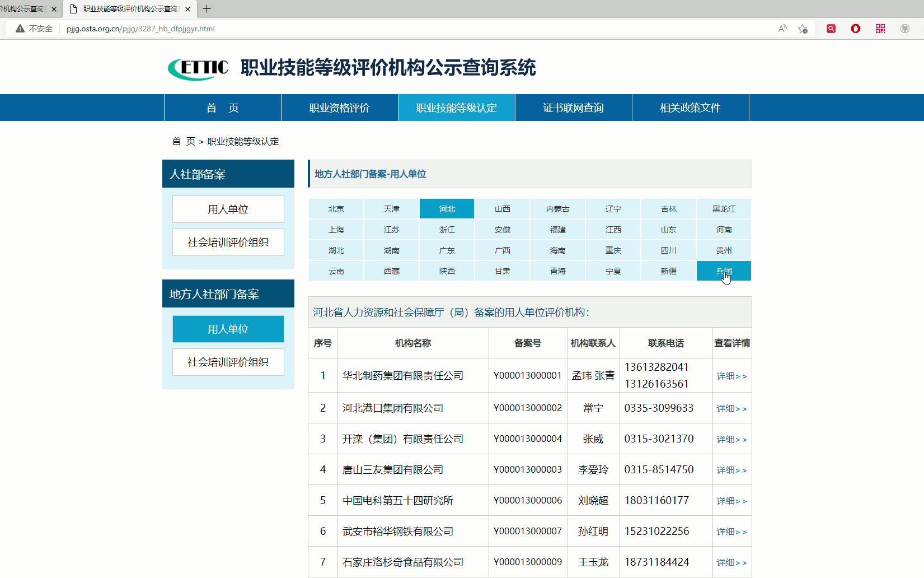Select the 吉林 province tab
The height and width of the screenshot is (578, 924).
click(669, 209)
